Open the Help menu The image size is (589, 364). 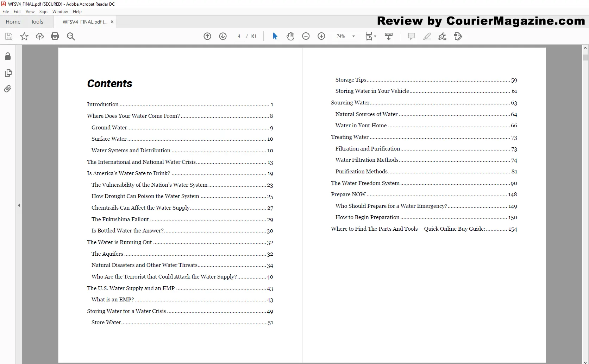pos(77,12)
